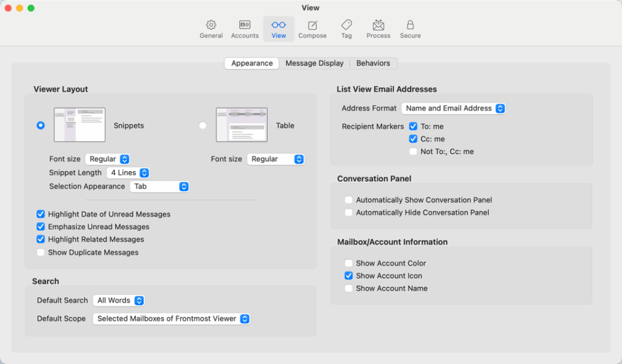Open the Address Format dropdown
This screenshot has height=364, width=622.
coord(453,108)
